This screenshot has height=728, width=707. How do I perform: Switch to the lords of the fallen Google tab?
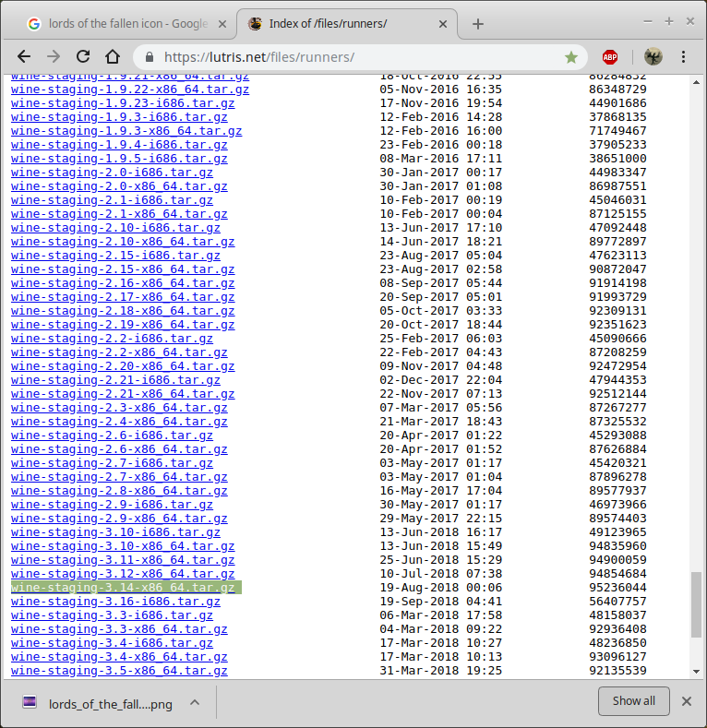[128, 24]
